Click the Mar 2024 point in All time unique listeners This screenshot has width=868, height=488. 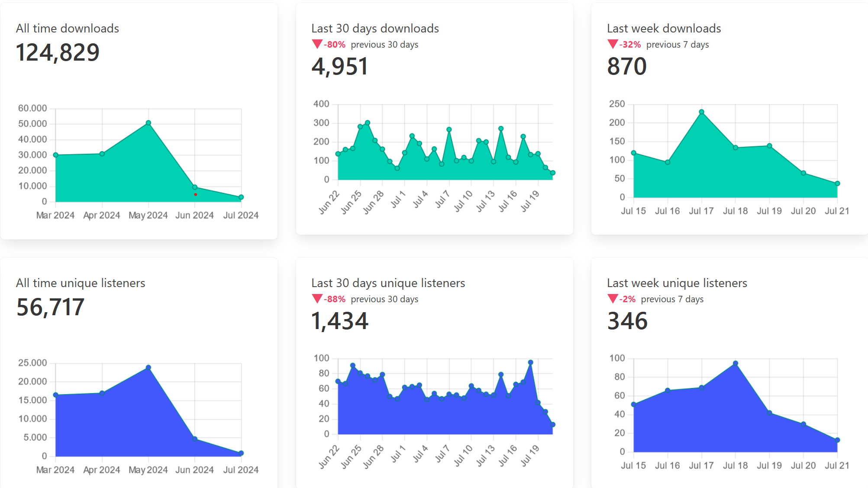pyautogui.click(x=55, y=395)
